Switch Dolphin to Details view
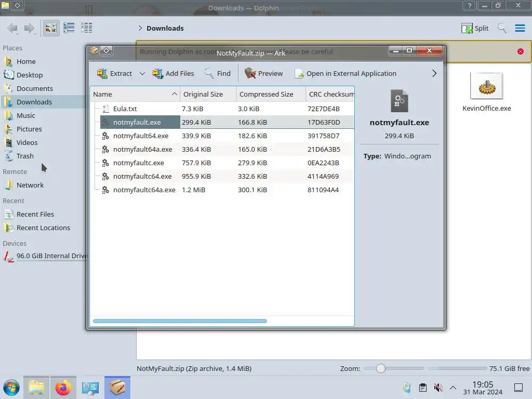 [x=87, y=28]
